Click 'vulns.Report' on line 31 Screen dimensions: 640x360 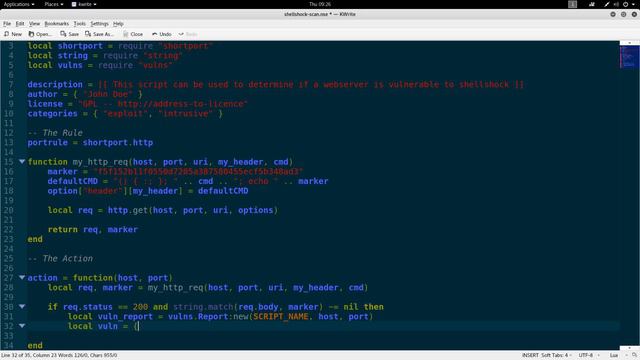click(x=198, y=316)
